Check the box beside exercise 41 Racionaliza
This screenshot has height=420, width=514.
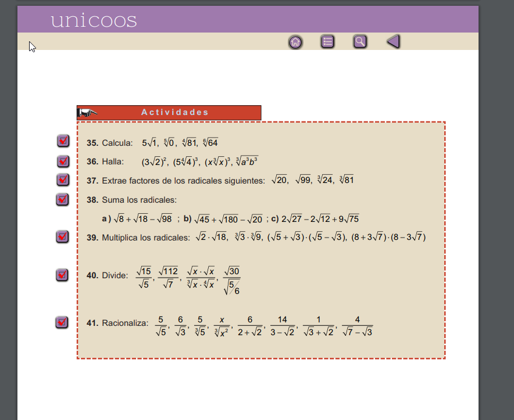click(62, 322)
